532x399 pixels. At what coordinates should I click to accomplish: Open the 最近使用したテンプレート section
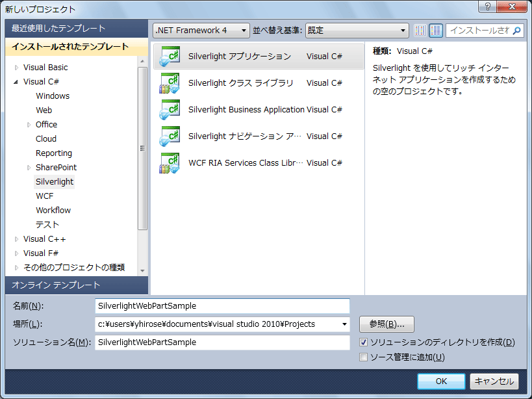click(x=77, y=29)
